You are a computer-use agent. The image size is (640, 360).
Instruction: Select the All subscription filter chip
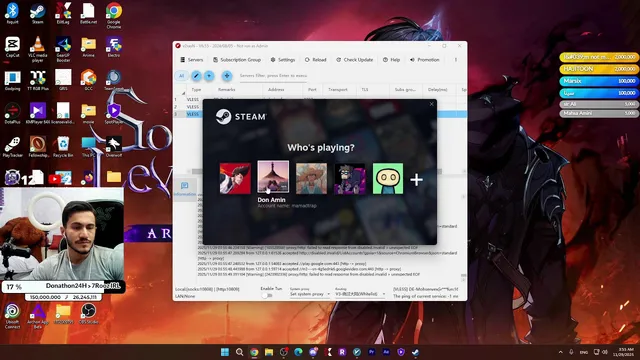[x=182, y=76]
